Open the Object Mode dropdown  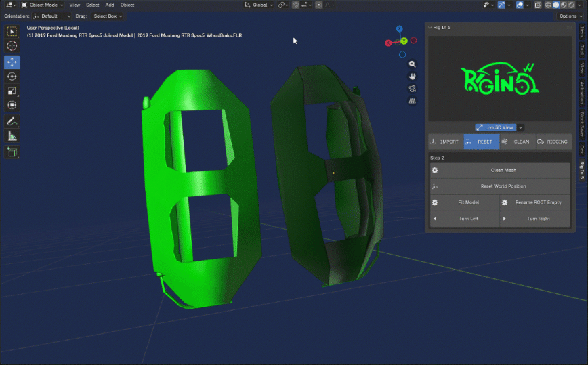point(43,5)
